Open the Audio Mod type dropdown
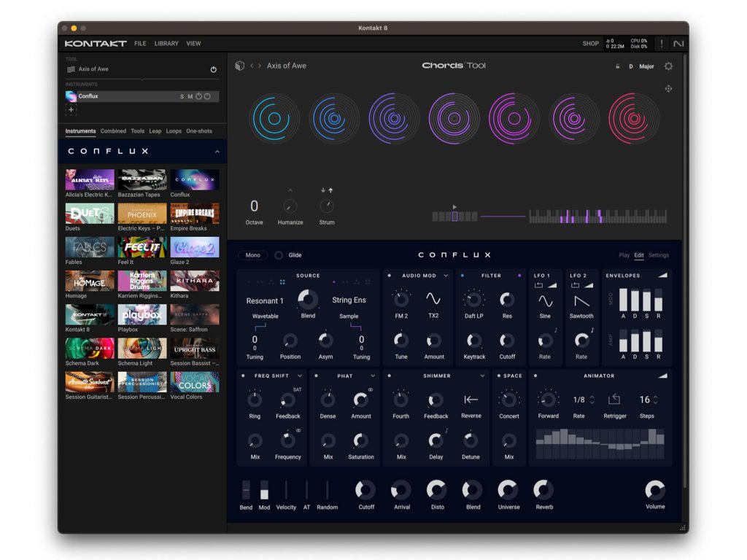Screen dimensions: 747x560 (446, 276)
